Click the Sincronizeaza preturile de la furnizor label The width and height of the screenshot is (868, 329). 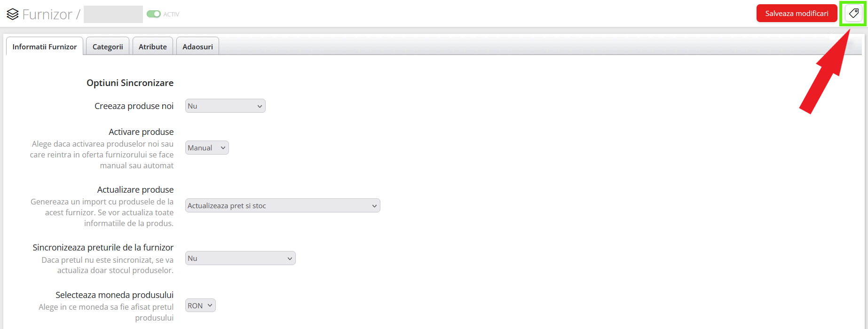tap(103, 248)
